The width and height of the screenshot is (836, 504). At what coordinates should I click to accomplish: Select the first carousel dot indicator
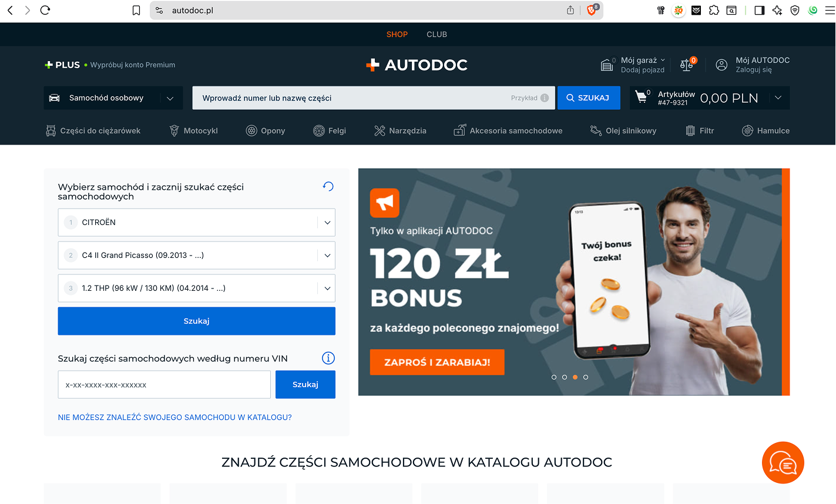tap(554, 377)
